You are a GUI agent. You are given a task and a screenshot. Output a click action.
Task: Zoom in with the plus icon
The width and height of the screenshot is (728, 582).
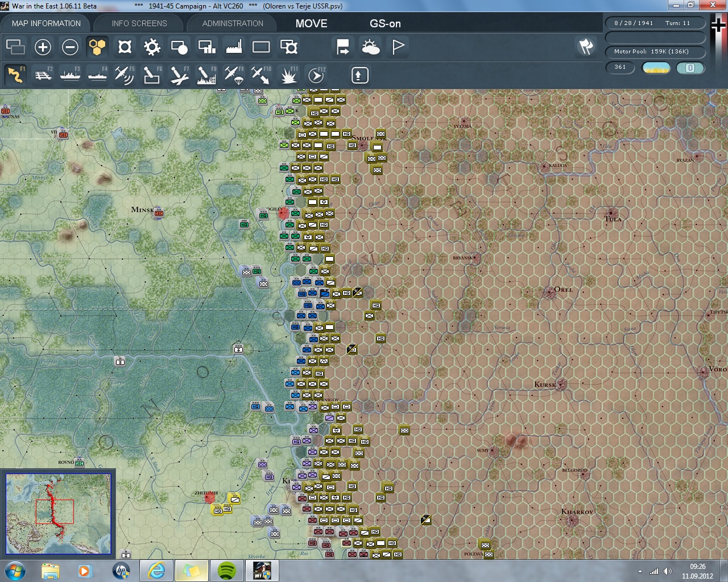pyautogui.click(x=43, y=47)
